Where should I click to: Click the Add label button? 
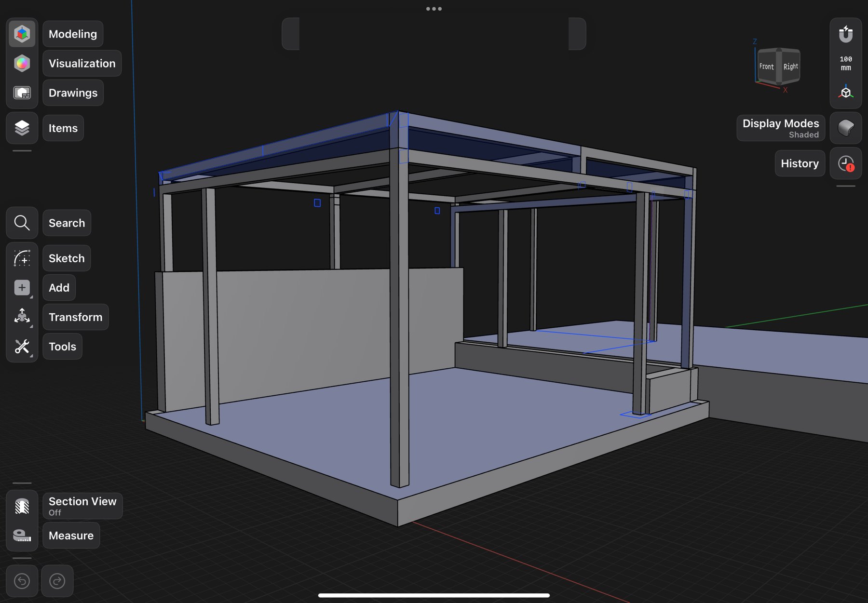59,288
